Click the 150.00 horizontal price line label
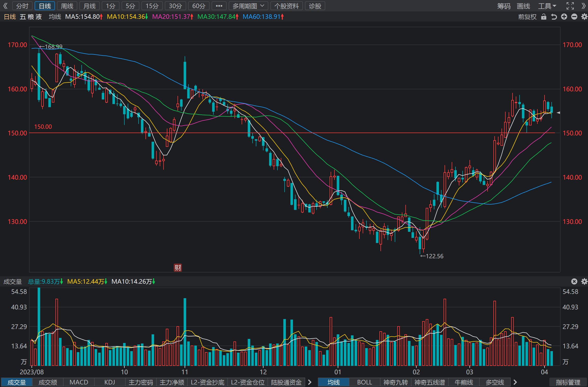The width and height of the screenshot is (588, 387). [43, 127]
